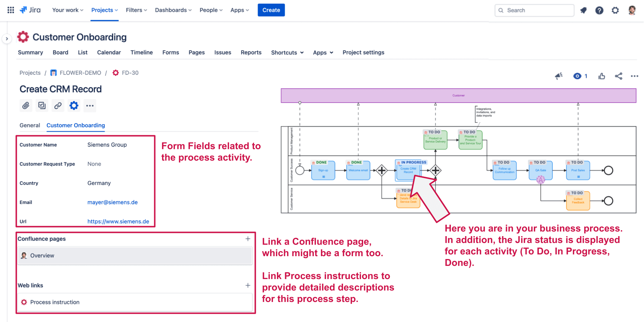Open more actions via the ellipsis icon
The width and height of the screenshot is (644, 322).
(x=89, y=106)
